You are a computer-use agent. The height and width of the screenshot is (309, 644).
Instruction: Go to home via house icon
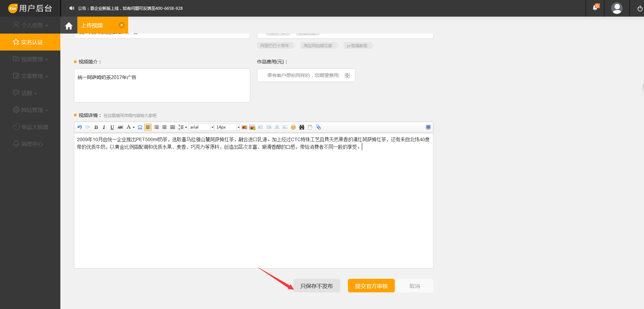pos(69,26)
